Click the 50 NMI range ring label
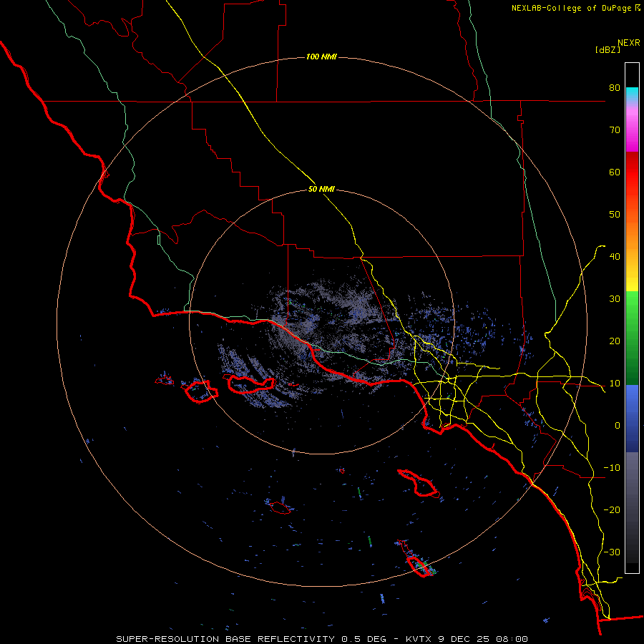 tap(321, 189)
